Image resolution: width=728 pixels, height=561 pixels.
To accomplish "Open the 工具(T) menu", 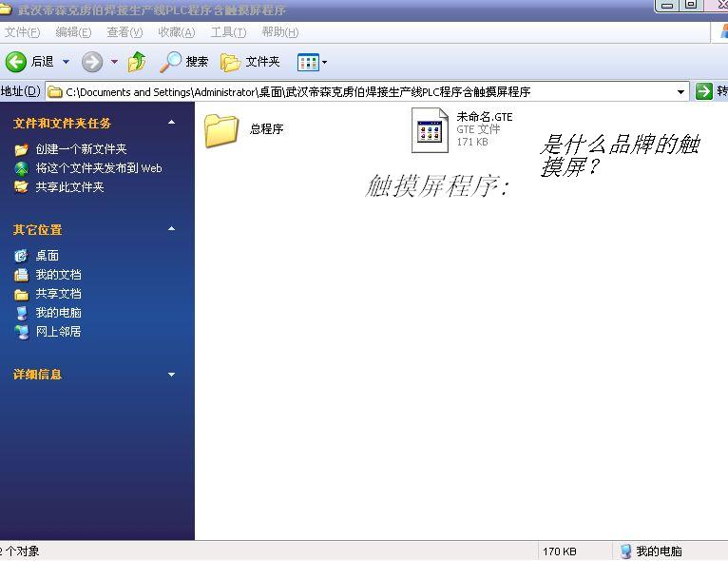I will tap(228, 32).
